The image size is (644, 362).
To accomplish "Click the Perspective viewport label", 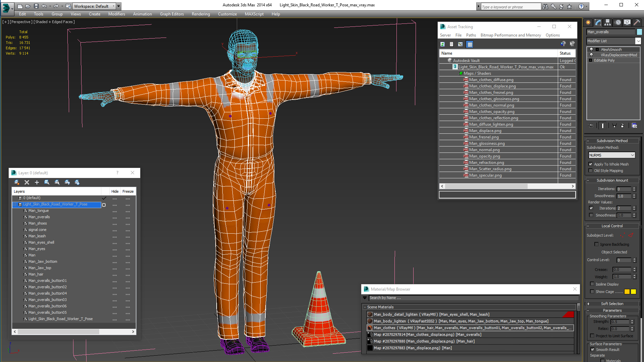I will coord(21,22).
